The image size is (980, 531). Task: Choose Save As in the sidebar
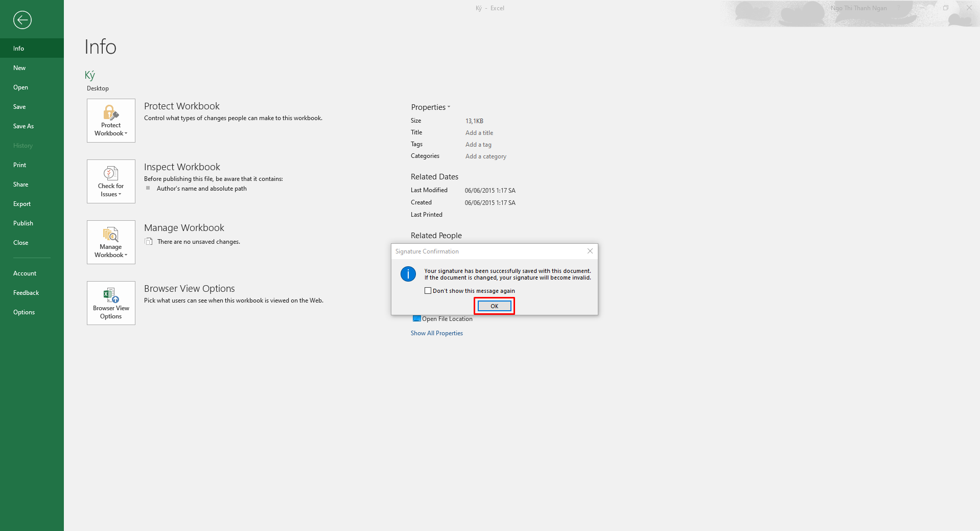(x=32, y=126)
